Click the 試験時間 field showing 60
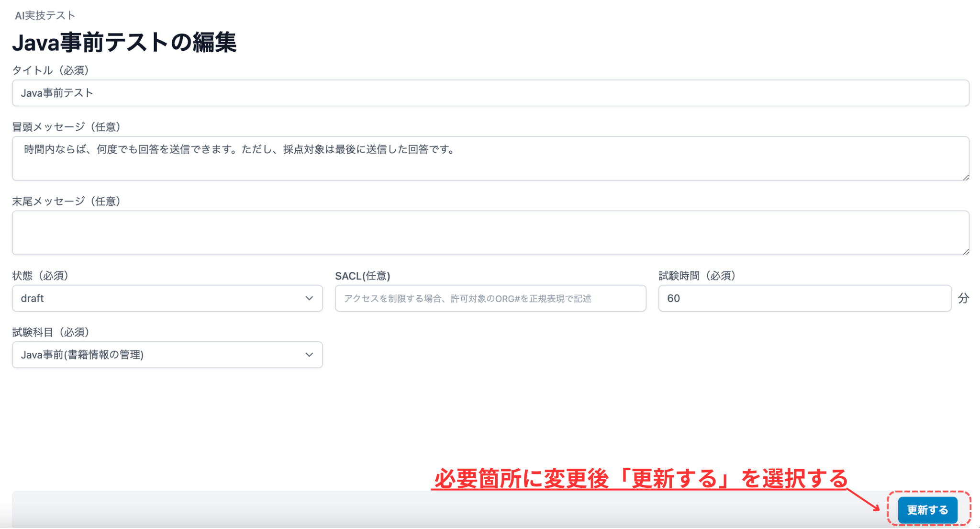This screenshot has width=980, height=529. pos(804,298)
